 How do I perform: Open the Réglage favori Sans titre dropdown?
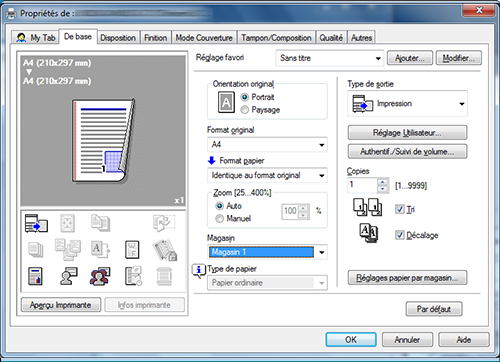(330, 58)
